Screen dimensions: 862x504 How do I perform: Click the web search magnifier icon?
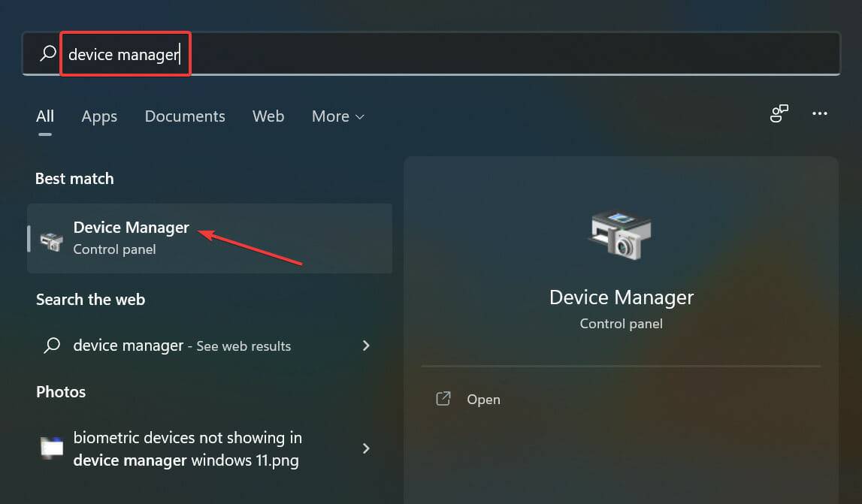tap(51, 346)
